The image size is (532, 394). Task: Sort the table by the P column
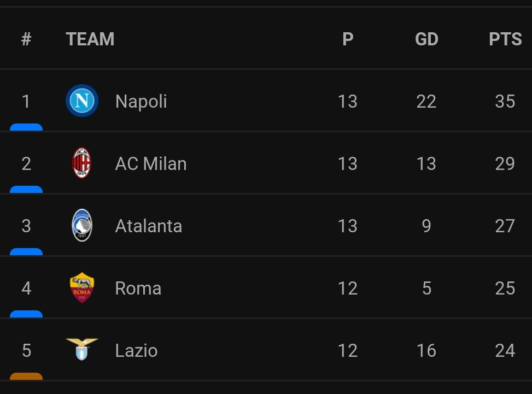pos(348,38)
